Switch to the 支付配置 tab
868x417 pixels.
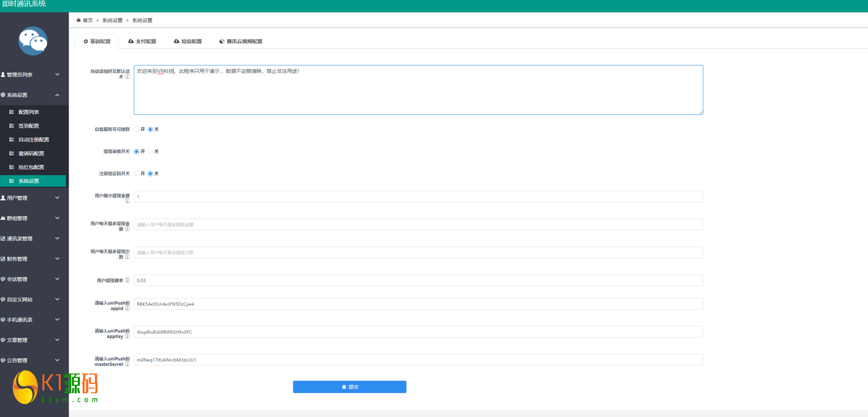point(142,42)
